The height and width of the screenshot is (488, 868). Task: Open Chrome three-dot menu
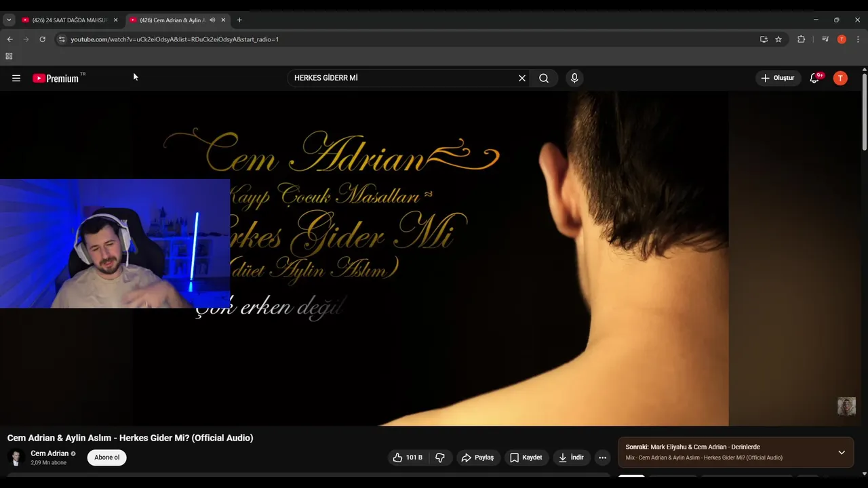pos(858,39)
